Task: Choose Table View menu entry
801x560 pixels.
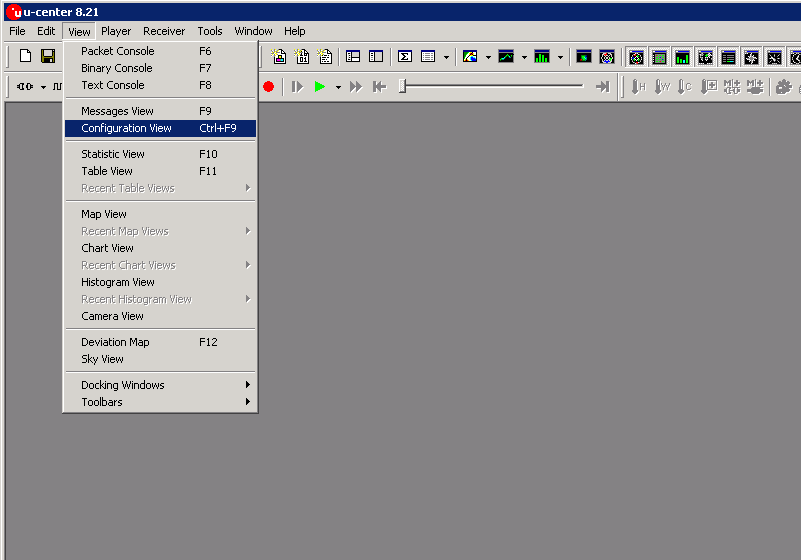Action: (160, 171)
